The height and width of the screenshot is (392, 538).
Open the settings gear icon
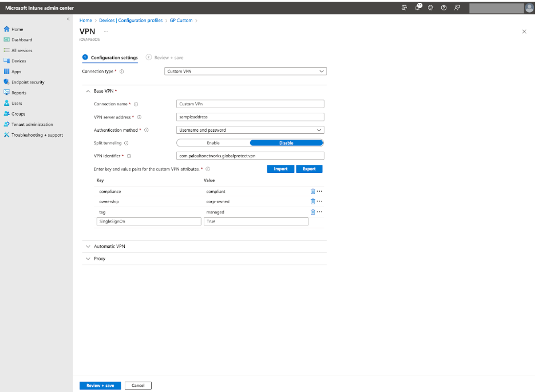click(x=430, y=7)
